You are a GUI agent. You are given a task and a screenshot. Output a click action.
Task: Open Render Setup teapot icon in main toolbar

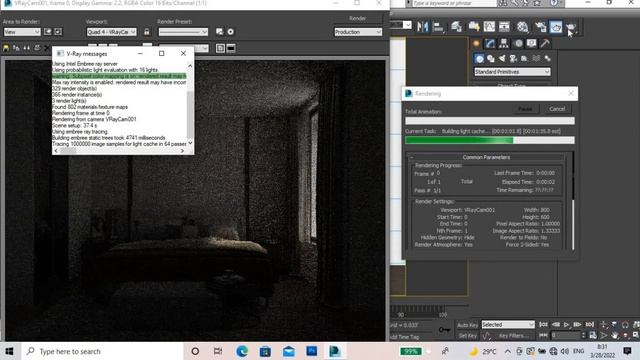click(x=540, y=27)
